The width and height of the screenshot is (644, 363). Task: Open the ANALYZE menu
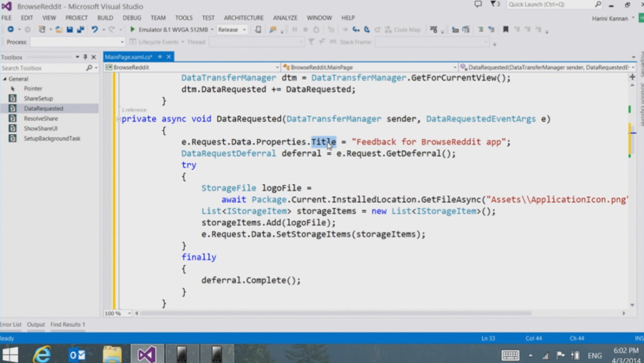(x=285, y=18)
